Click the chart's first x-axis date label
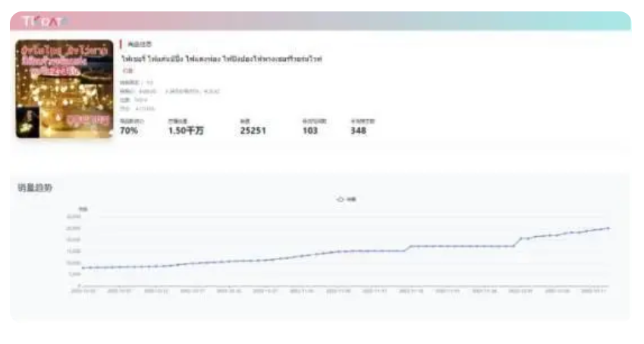Image resolution: width=644 pixels, height=344 pixels. tap(83, 291)
